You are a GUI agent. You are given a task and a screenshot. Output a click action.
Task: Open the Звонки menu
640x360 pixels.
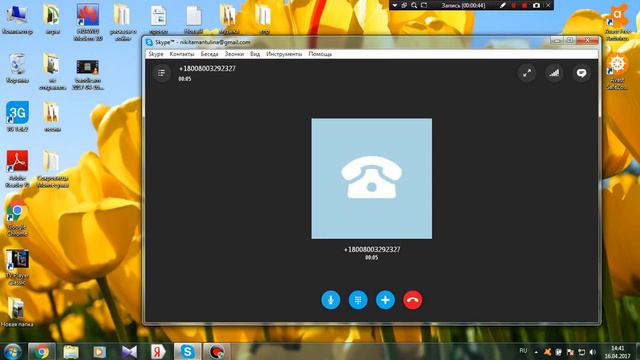[234, 54]
